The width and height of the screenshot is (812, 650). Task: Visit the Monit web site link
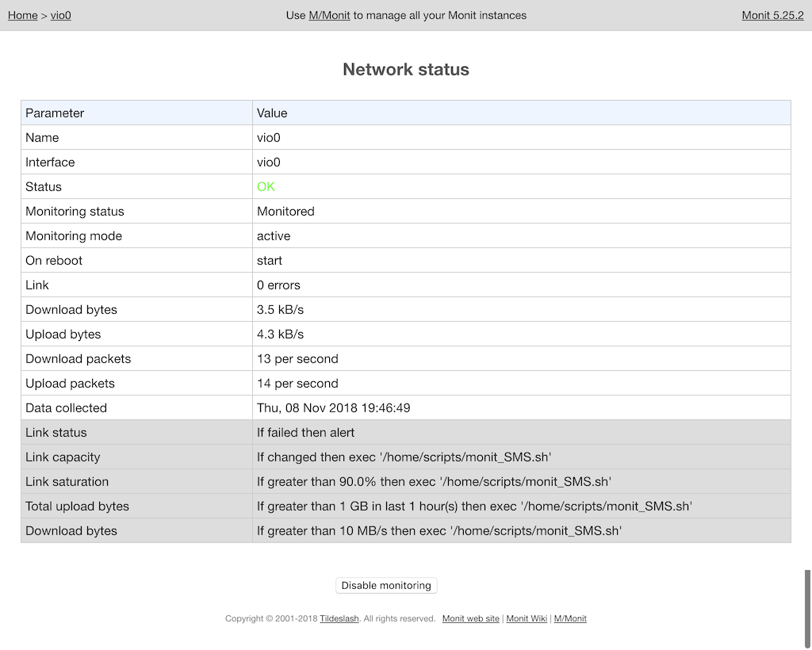click(471, 618)
